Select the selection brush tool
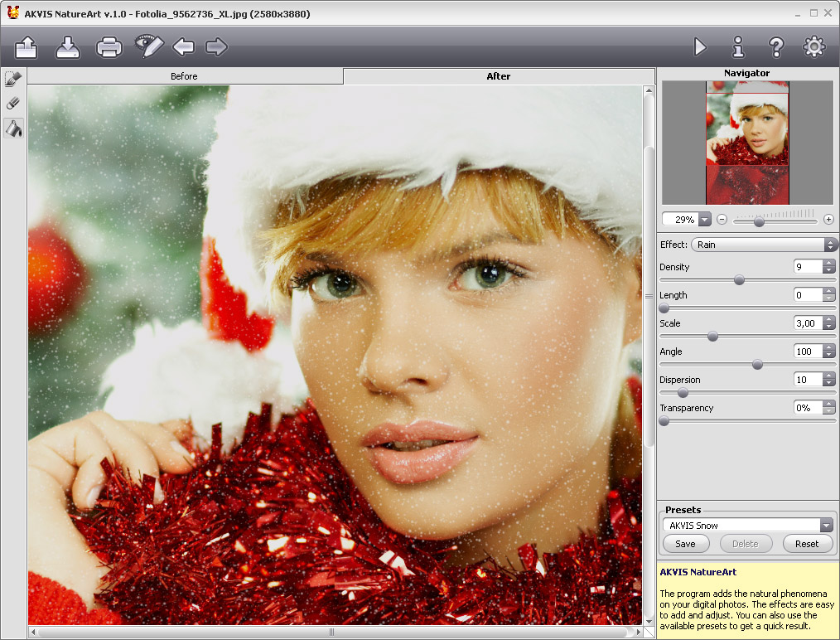Image resolution: width=840 pixels, height=640 pixels. 13,79
